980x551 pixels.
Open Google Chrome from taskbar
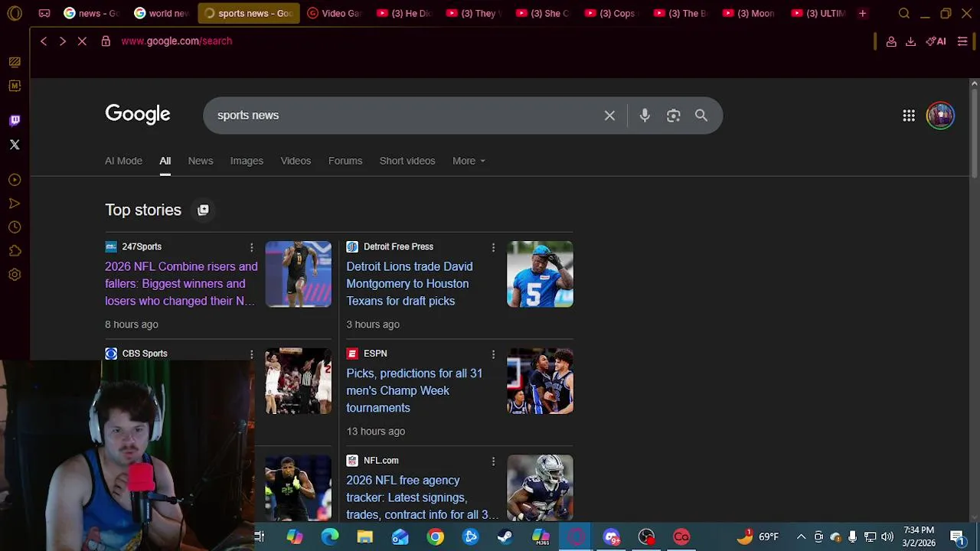(435, 536)
